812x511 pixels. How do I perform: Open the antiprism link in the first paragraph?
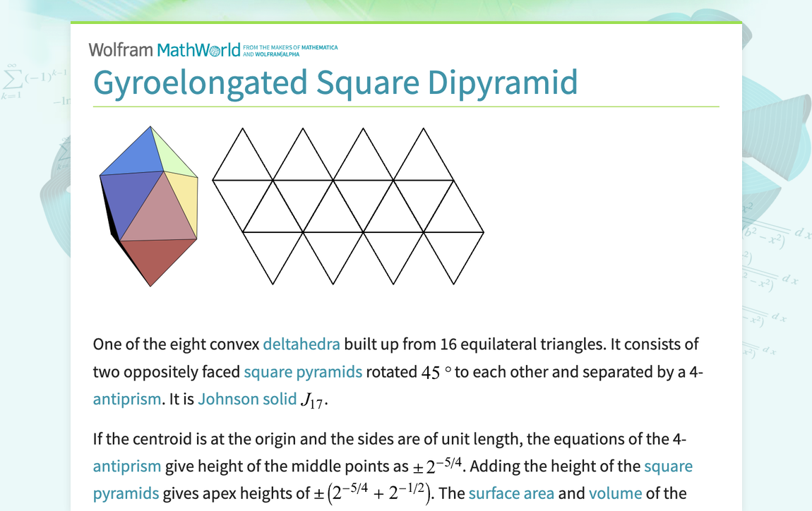point(126,399)
